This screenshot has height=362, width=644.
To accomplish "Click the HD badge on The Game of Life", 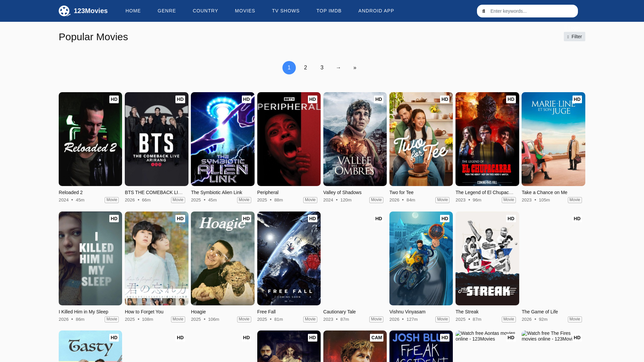I will click(x=577, y=219).
